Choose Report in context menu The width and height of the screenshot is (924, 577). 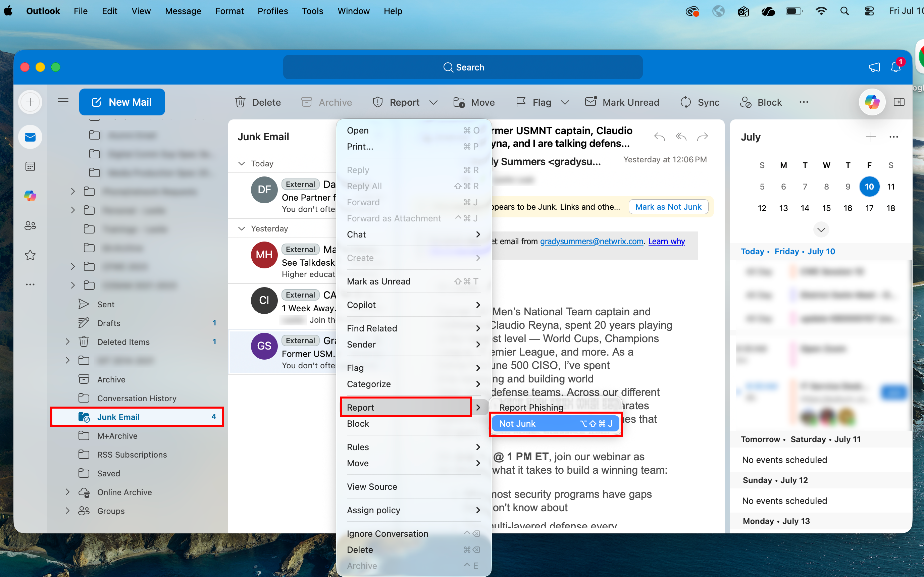[413, 407]
